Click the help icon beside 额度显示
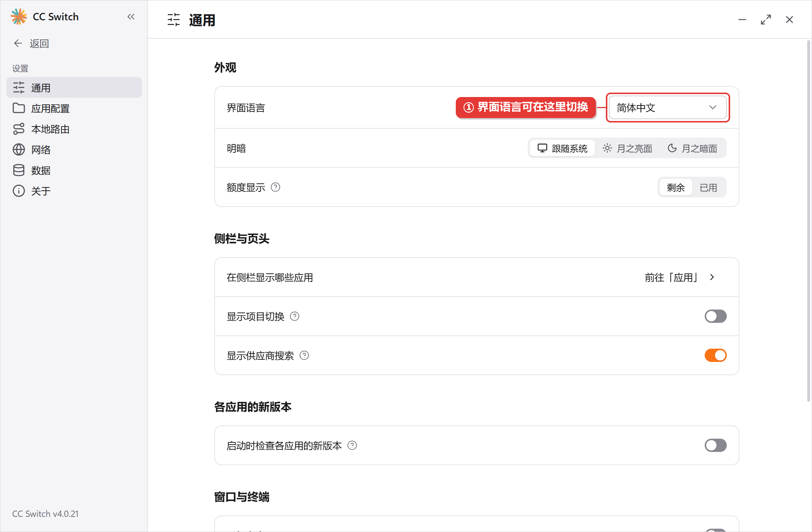 pos(275,187)
